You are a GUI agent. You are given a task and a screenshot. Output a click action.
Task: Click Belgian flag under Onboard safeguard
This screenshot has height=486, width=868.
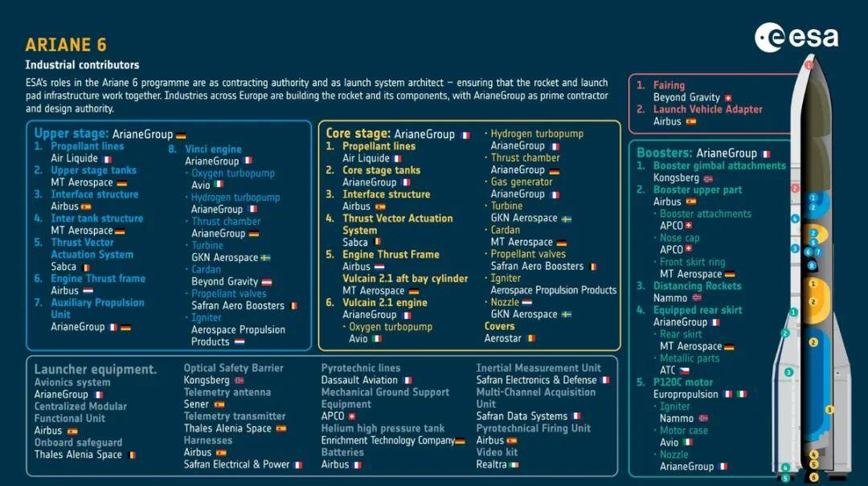pyautogui.click(x=132, y=455)
